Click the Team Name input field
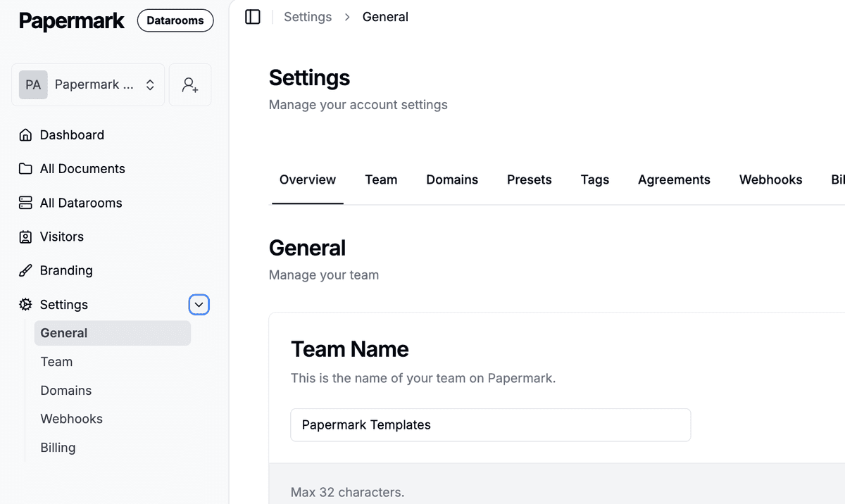Image resolution: width=845 pixels, height=504 pixels. pos(490,425)
